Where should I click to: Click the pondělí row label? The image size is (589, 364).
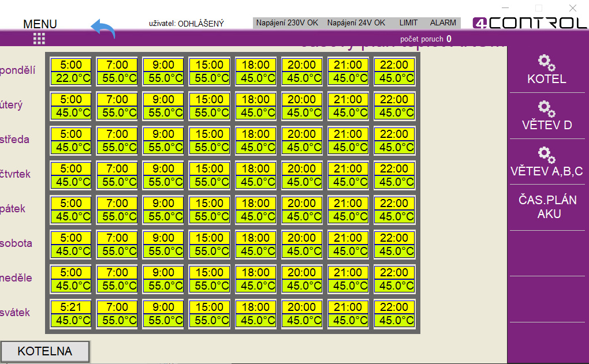[x=18, y=70]
